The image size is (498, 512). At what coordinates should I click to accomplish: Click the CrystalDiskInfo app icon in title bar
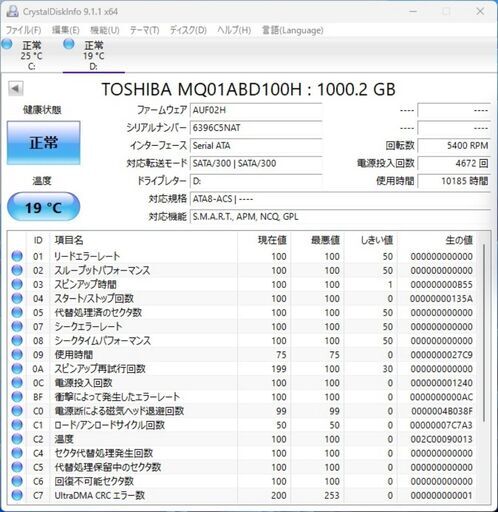tap(12, 11)
